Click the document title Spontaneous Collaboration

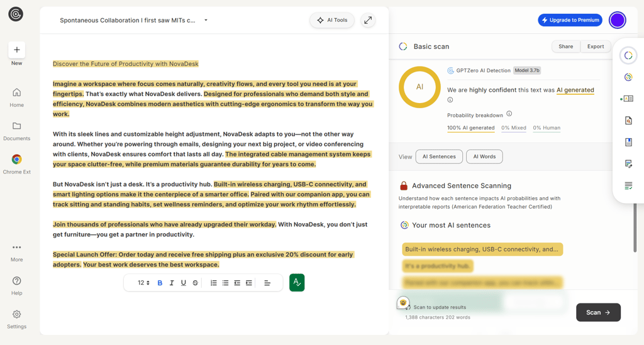click(127, 20)
